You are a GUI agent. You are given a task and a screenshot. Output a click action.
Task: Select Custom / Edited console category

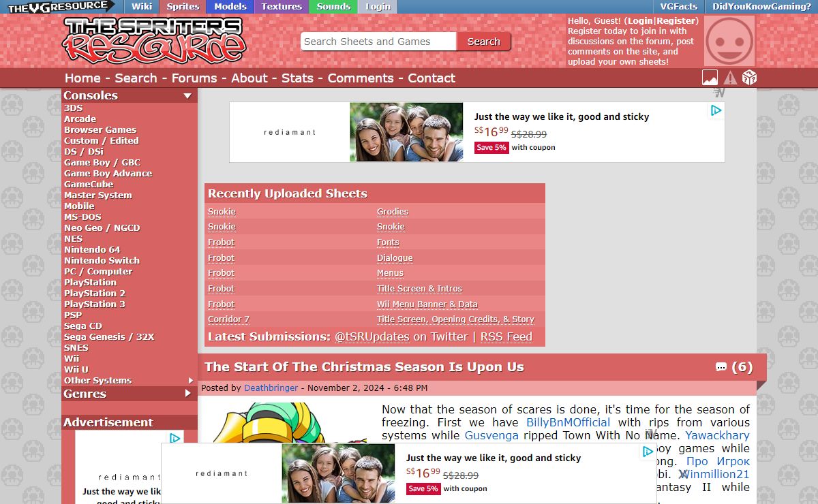point(101,141)
